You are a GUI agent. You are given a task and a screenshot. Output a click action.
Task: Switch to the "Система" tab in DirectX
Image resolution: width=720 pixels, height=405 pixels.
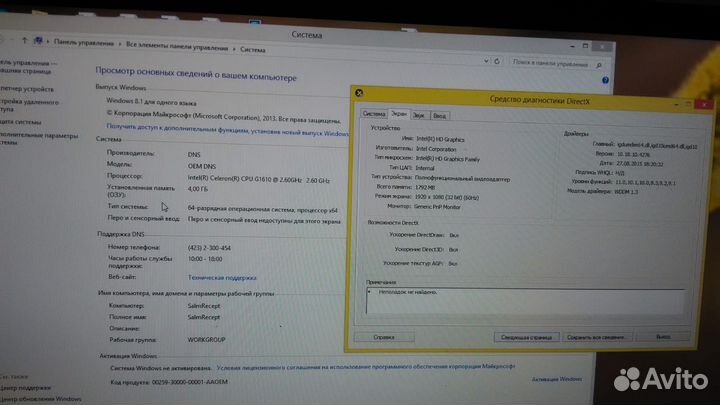pos(372,115)
